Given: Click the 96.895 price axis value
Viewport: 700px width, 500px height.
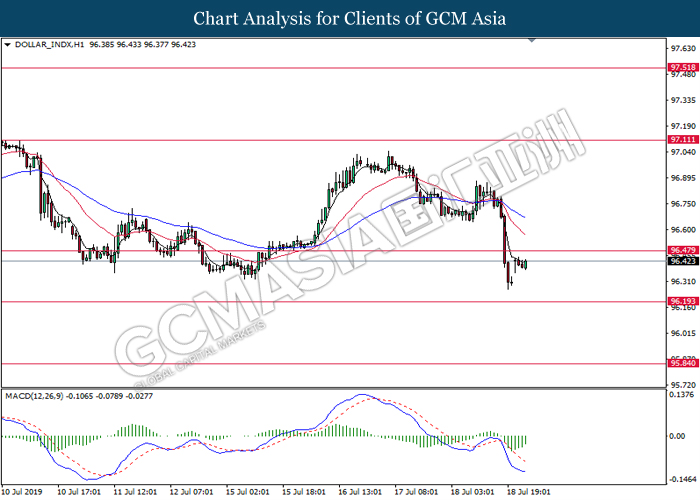Looking at the screenshot, I should click(x=683, y=178).
